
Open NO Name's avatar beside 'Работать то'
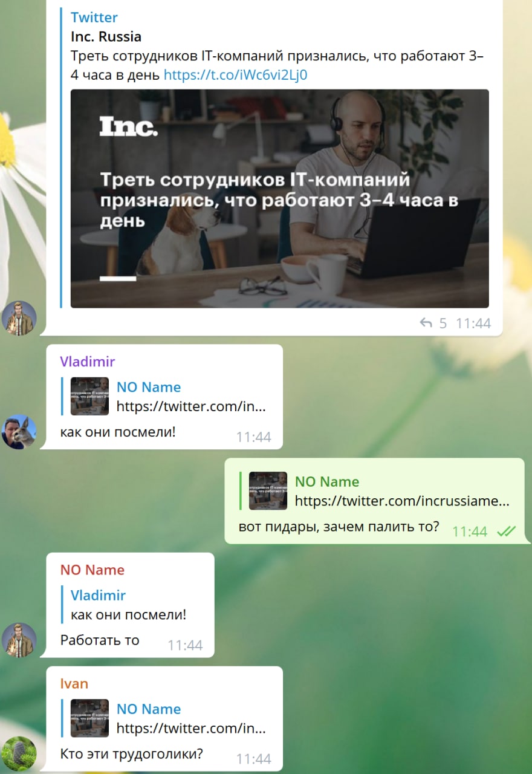(x=19, y=640)
